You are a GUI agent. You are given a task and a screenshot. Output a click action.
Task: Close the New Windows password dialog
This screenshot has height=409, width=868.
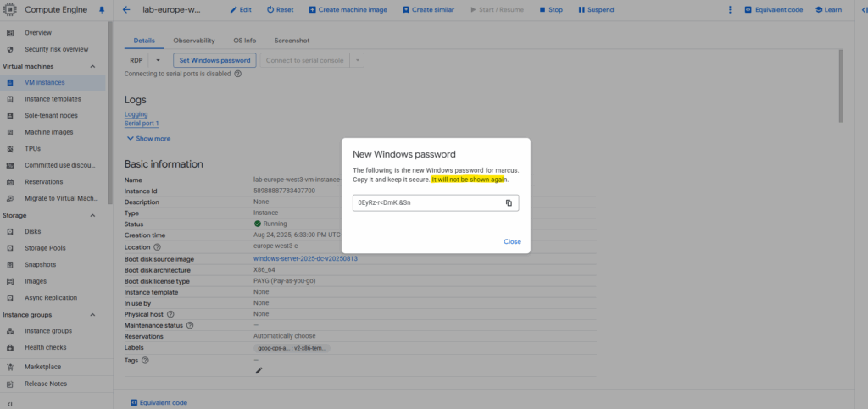point(512,241)
